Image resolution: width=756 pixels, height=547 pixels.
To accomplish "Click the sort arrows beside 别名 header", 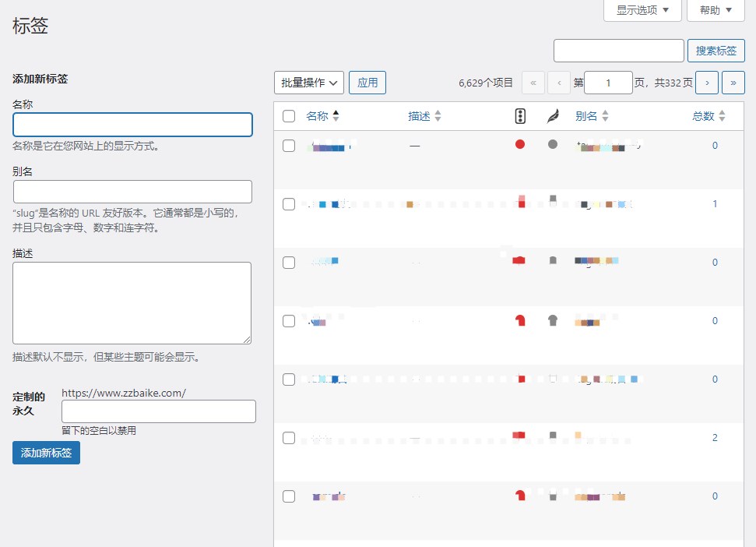I will tap(605, 116).
